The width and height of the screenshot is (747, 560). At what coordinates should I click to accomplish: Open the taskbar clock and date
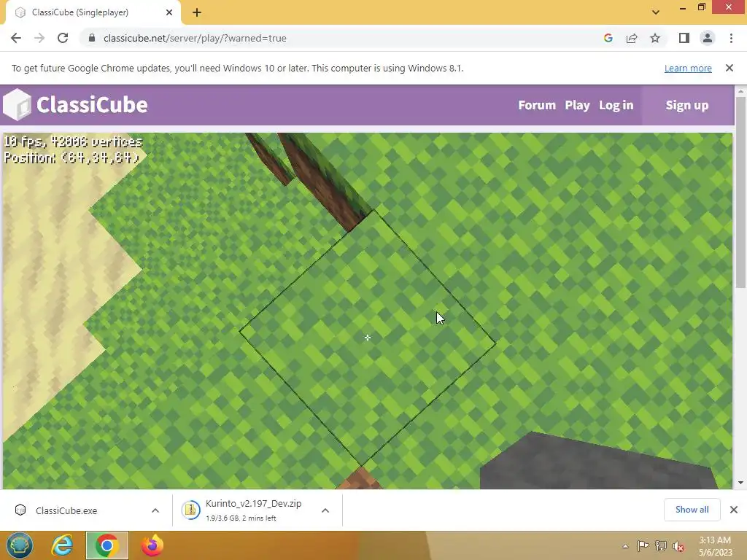[715, 546]
